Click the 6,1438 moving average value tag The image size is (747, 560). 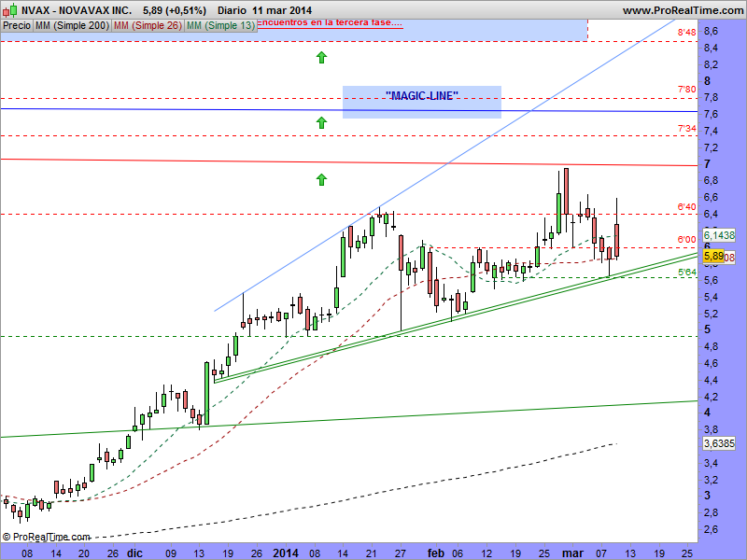(719, 235)
